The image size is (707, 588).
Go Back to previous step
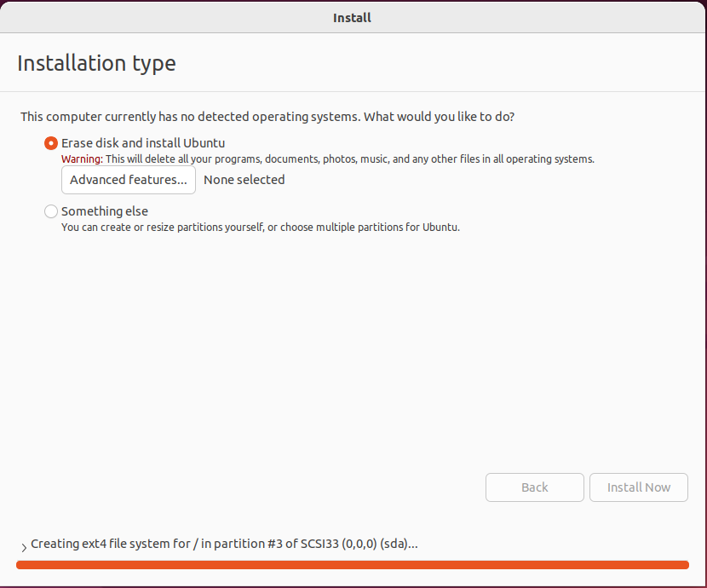pyautogui.click(x=535, y=487)
